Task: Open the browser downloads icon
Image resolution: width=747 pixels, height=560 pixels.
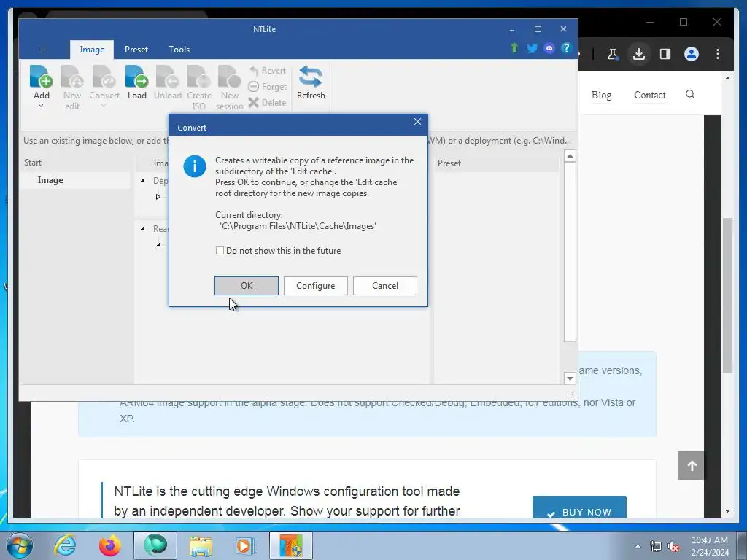Action: tap(639, 54)
